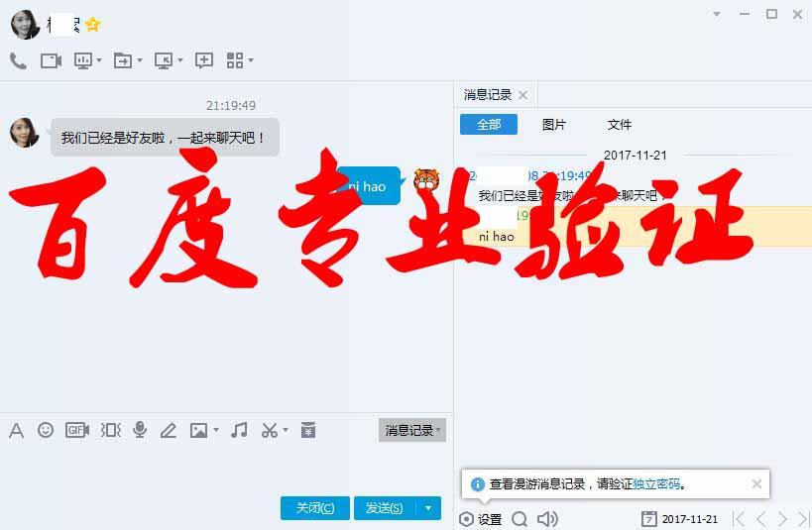
Task: Click the ni hao entry in history
Action: click(496, 237)
